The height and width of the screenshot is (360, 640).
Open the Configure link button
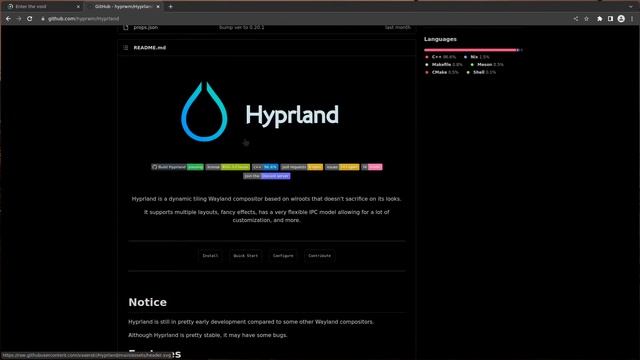tap(283, 256)
